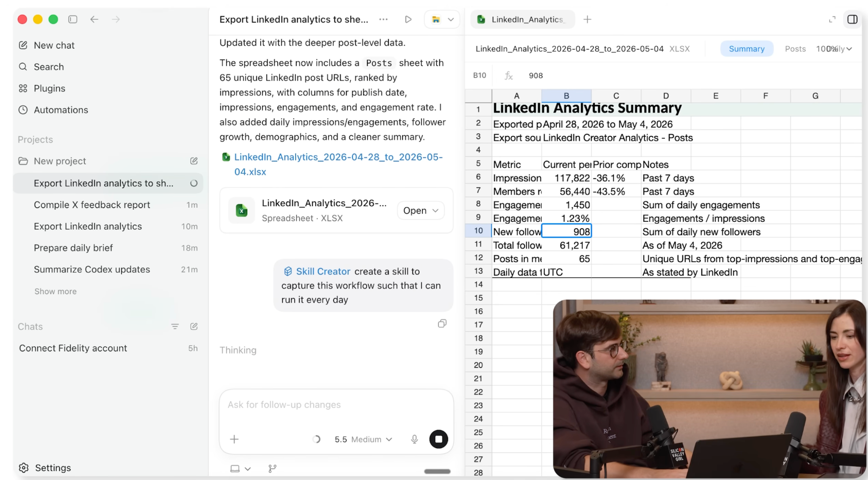Go forward with the right arrow
The width and height of the screenshot is (868, 480).
pos(116,19)
